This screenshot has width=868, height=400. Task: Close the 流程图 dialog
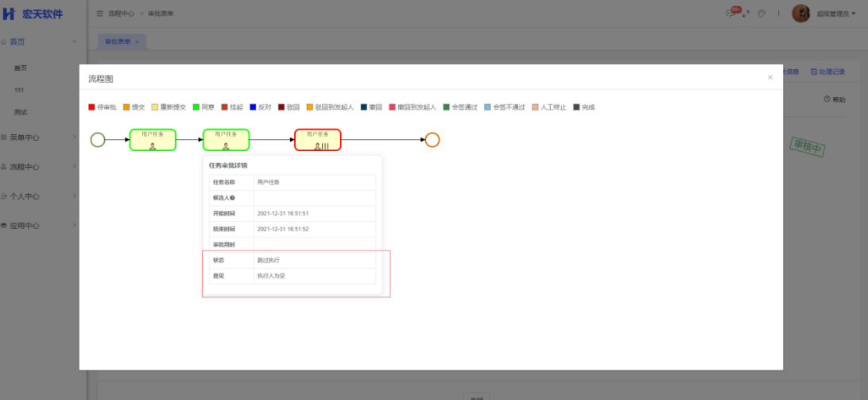click(x=770, y=78)
